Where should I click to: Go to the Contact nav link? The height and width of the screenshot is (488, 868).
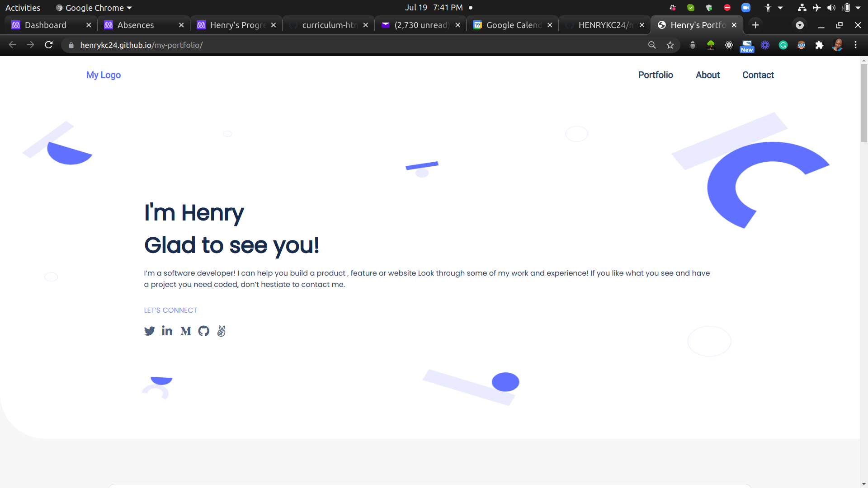758,75
